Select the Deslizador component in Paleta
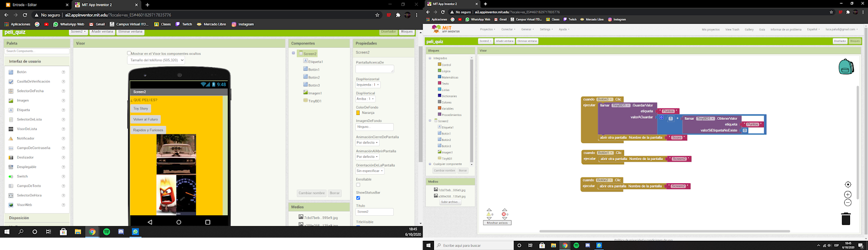 point(25,157)
